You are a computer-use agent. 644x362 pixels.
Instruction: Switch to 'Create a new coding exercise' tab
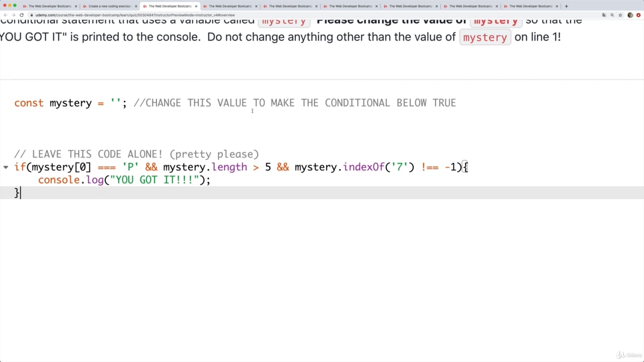(x=109, y=6)
